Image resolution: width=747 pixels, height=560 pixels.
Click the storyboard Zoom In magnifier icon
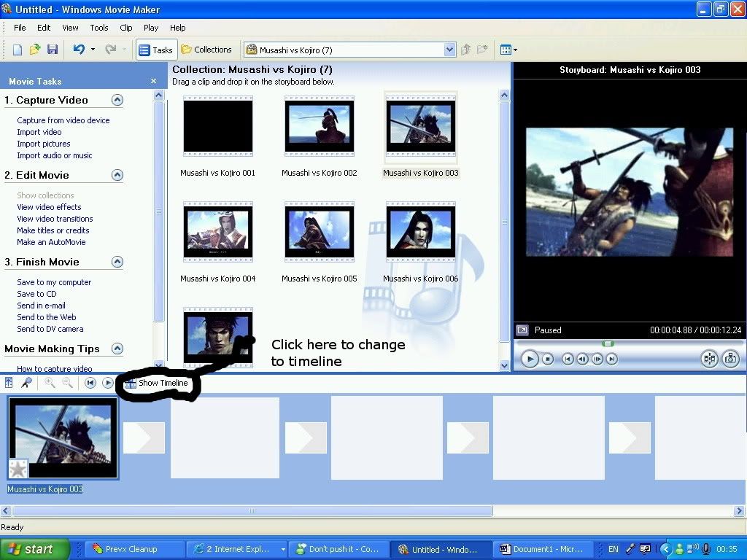tap(50, 383)
